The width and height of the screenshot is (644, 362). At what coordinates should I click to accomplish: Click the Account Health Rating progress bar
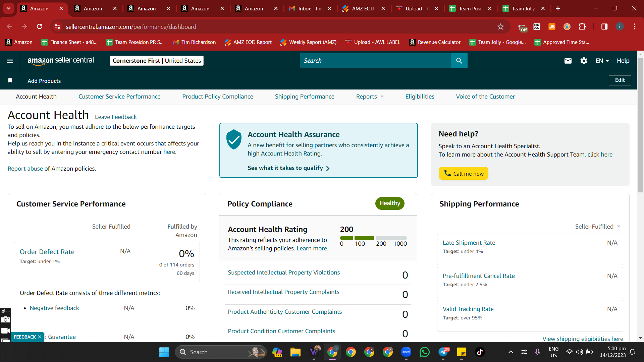tap(373, 238)
